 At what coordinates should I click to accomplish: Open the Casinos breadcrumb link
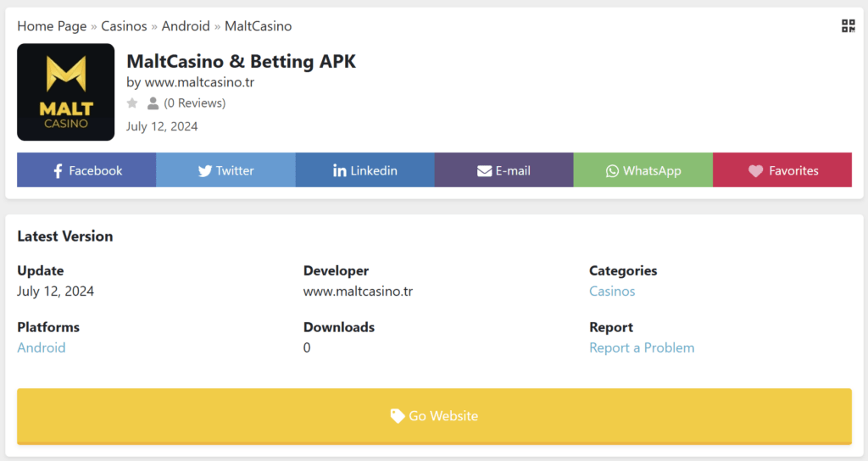(x=124, y=26)
